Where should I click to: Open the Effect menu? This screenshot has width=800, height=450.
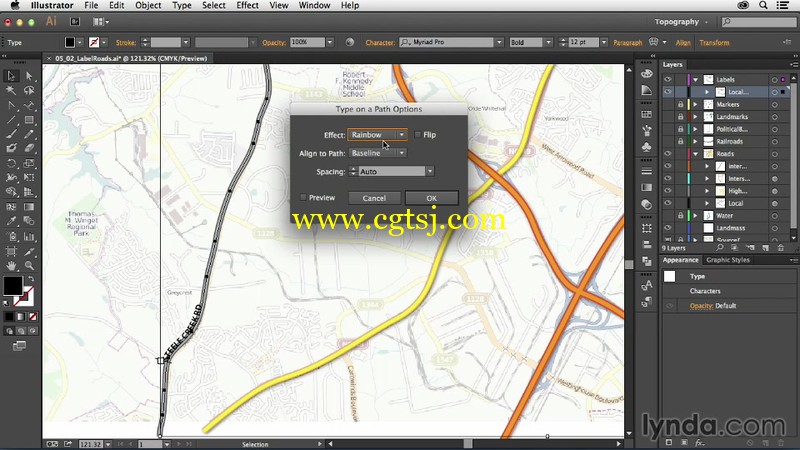[x=247, y=6]
